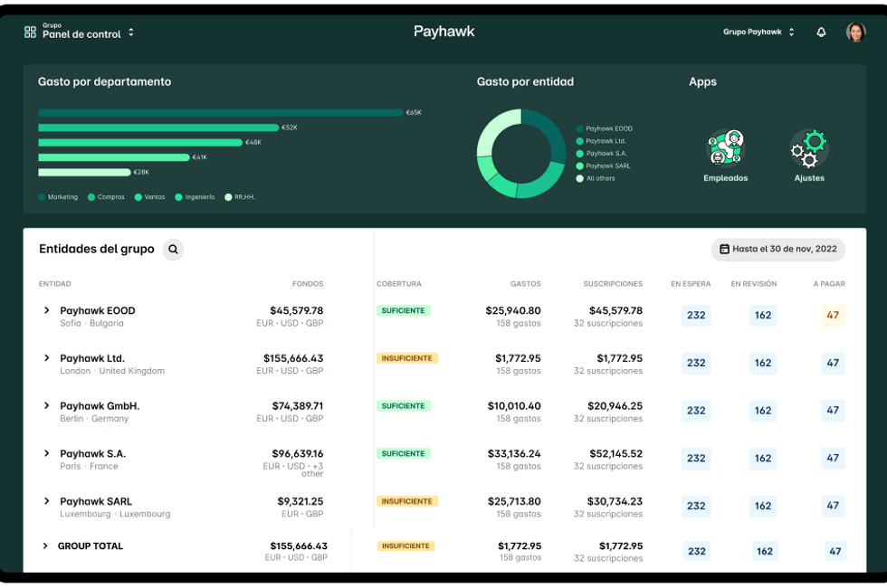Open the 232 En espera badge for GROUP TOTAL
Screen dimensions: 887x588
point(696,551)
